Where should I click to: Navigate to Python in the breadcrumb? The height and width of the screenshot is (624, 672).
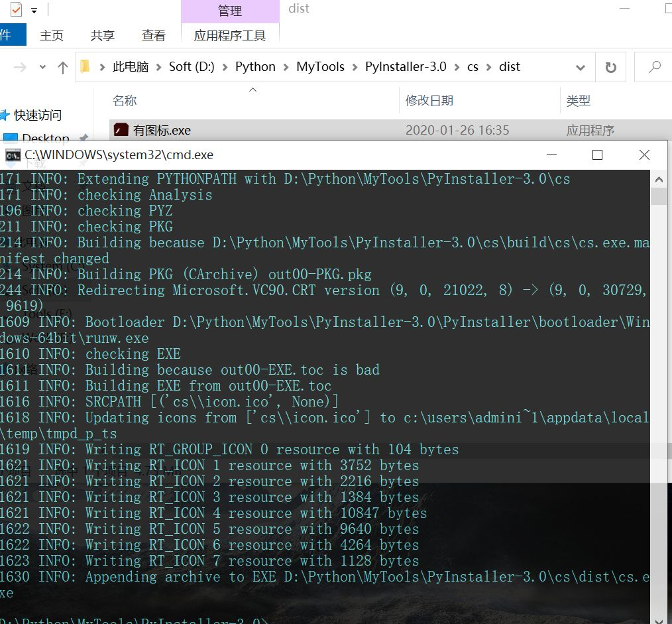(x=255, y=67)
